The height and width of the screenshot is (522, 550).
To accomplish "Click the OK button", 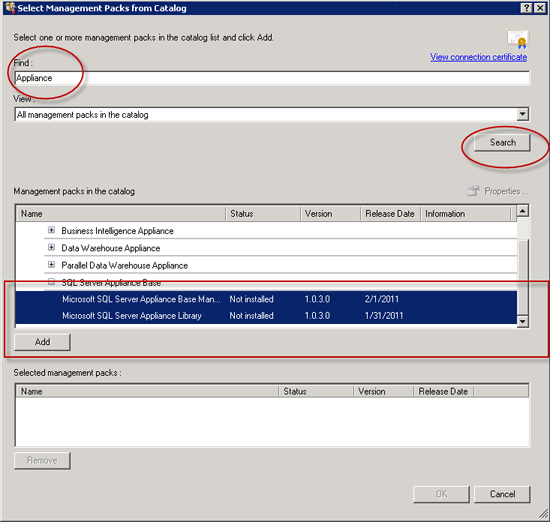I will coord(441,494).
